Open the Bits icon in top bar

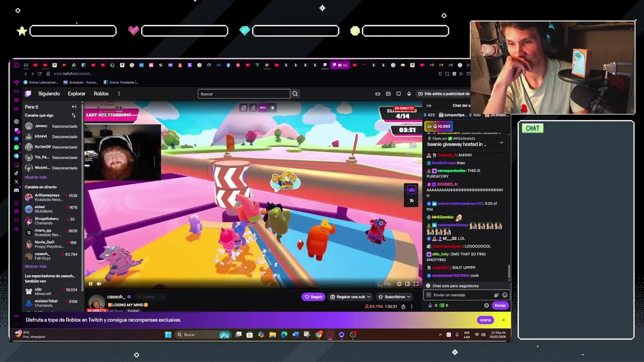[409, 94]
